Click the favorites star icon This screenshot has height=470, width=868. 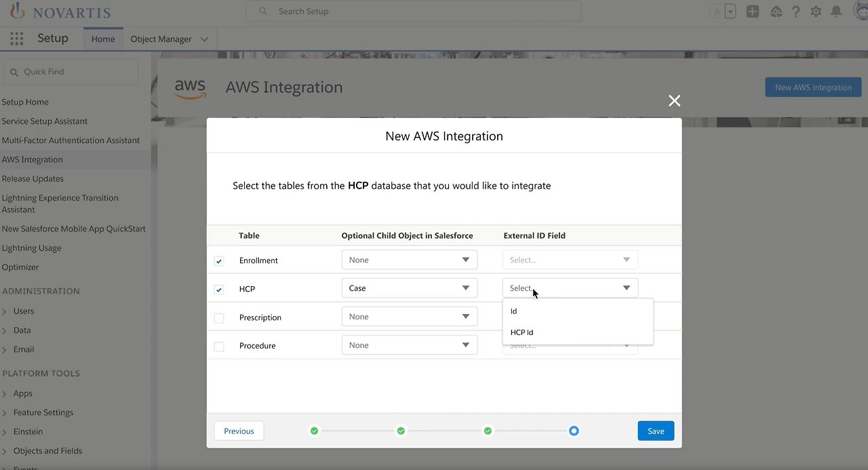coord(716,11)
